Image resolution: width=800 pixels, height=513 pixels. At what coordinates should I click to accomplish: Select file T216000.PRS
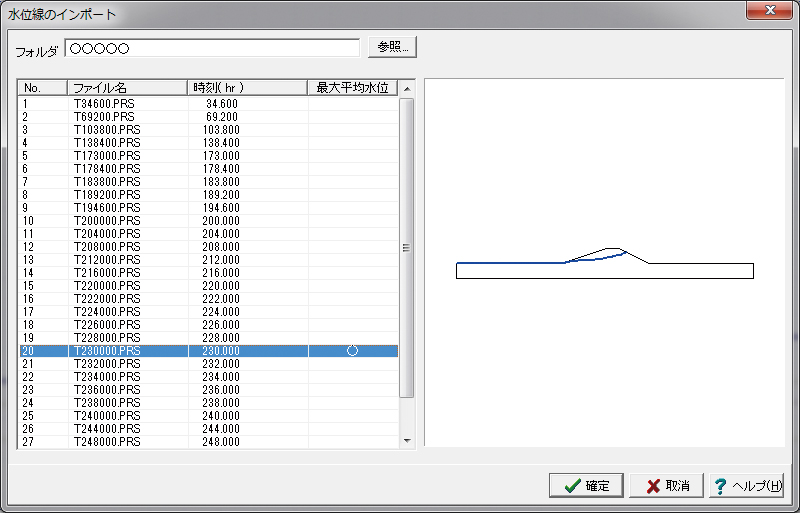(107, 273)
